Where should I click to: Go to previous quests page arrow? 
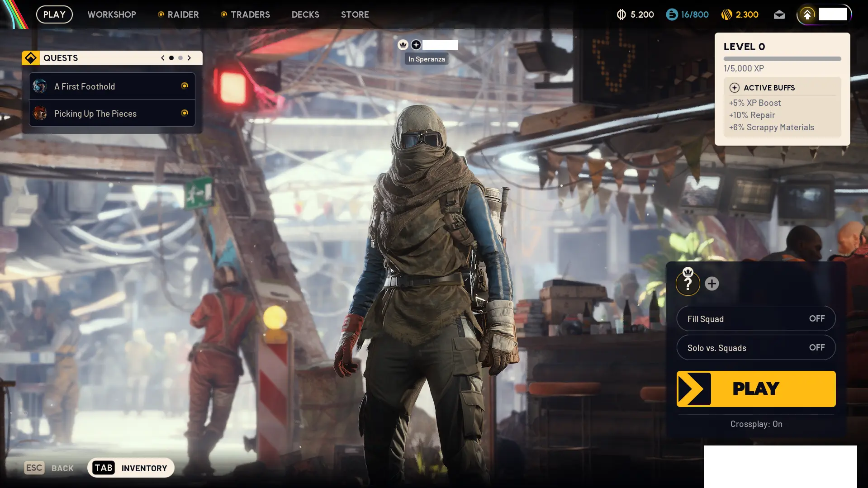[163, 58]
